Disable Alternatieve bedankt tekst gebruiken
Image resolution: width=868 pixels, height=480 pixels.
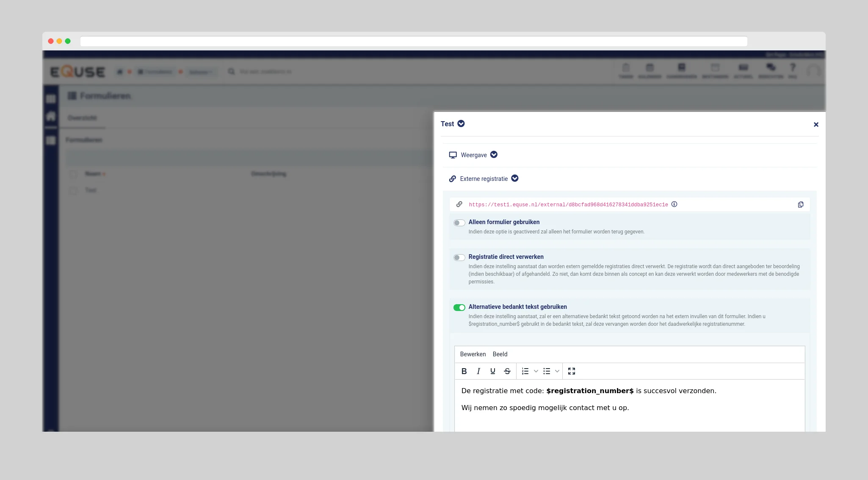coord(459,308)
